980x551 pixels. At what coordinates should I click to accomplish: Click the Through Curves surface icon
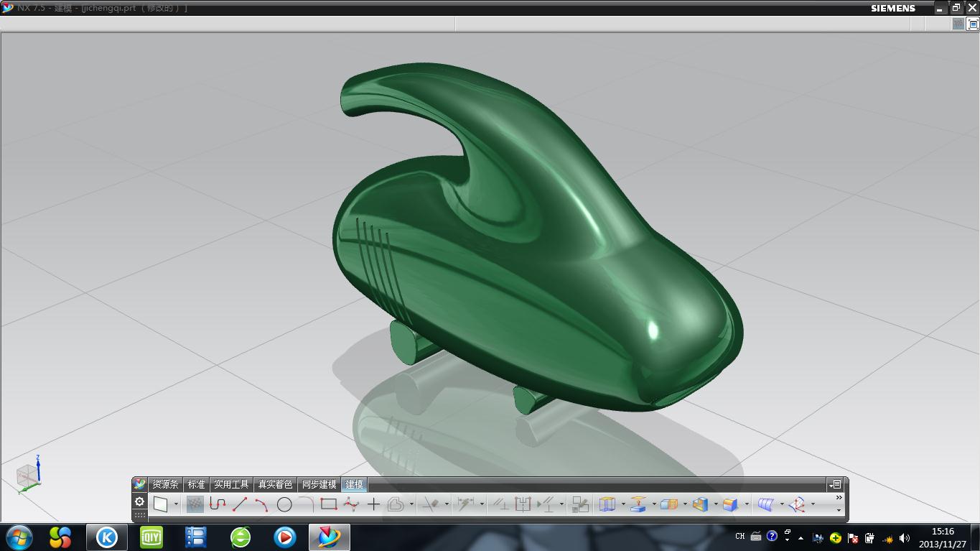coord(766,504)
